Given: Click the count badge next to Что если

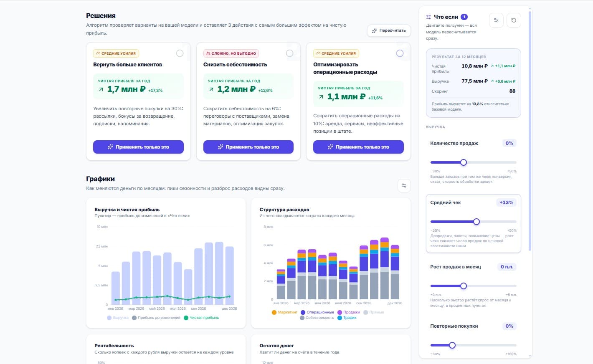Looking at the screenshot, I should click(464, 17).
